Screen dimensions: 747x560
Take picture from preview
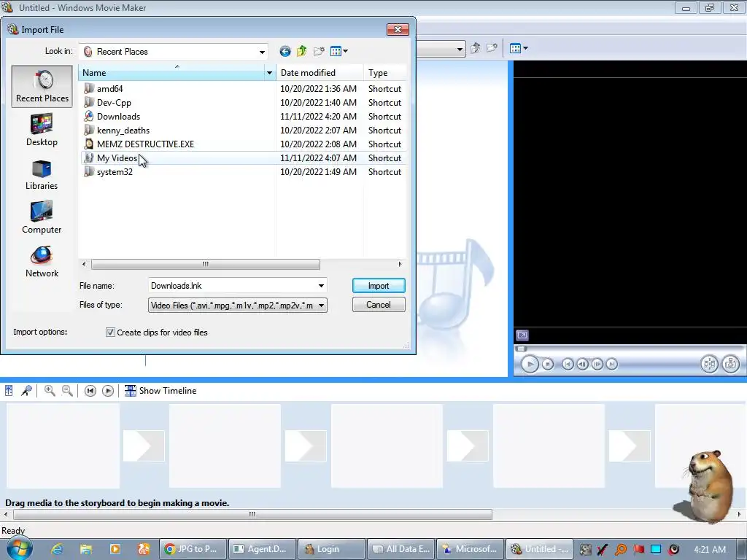[x=730, y=365]
